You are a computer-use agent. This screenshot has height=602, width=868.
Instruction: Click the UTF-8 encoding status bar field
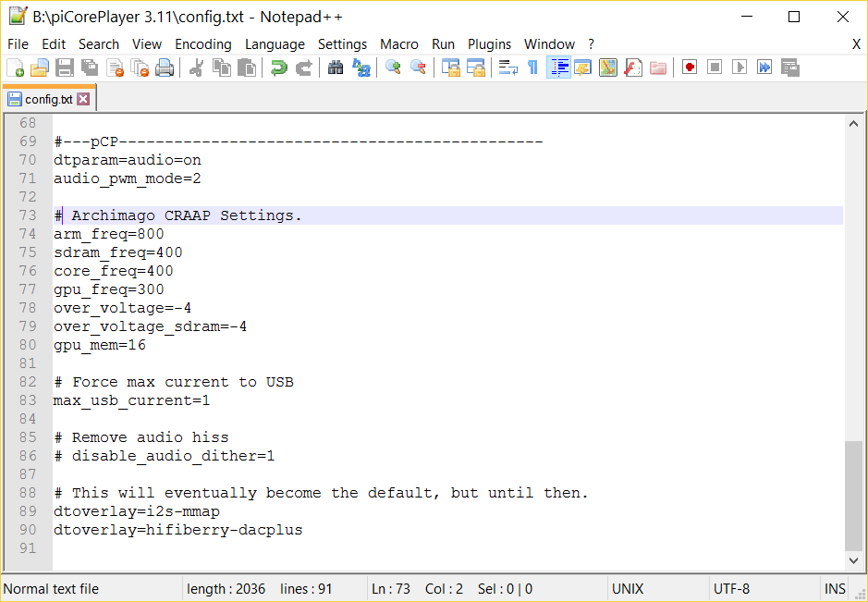(x=765, y=588)
